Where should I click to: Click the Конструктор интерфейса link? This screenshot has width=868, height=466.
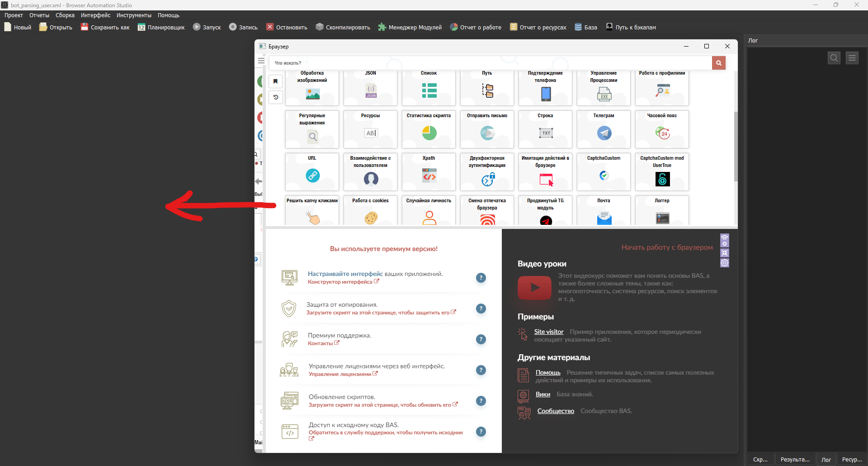340,282
